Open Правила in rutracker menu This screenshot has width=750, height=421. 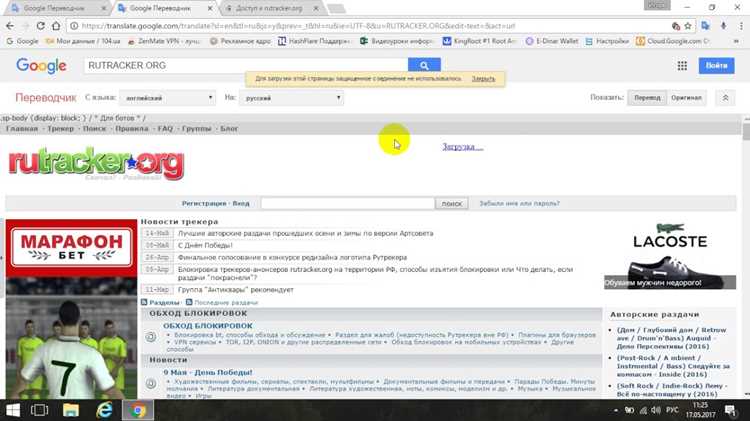pyautogui.click(x=132, y=129)
